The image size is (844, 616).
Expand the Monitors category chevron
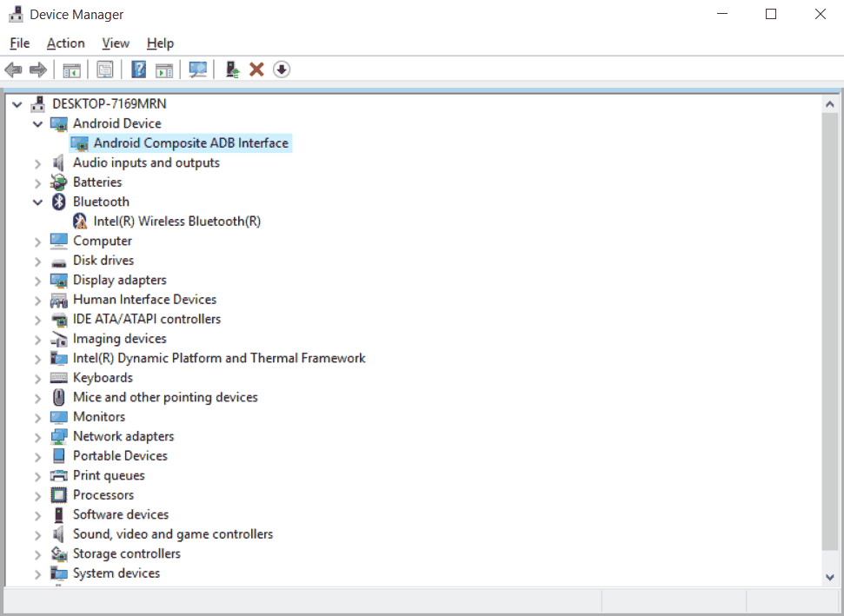click(x=37, y=418)
